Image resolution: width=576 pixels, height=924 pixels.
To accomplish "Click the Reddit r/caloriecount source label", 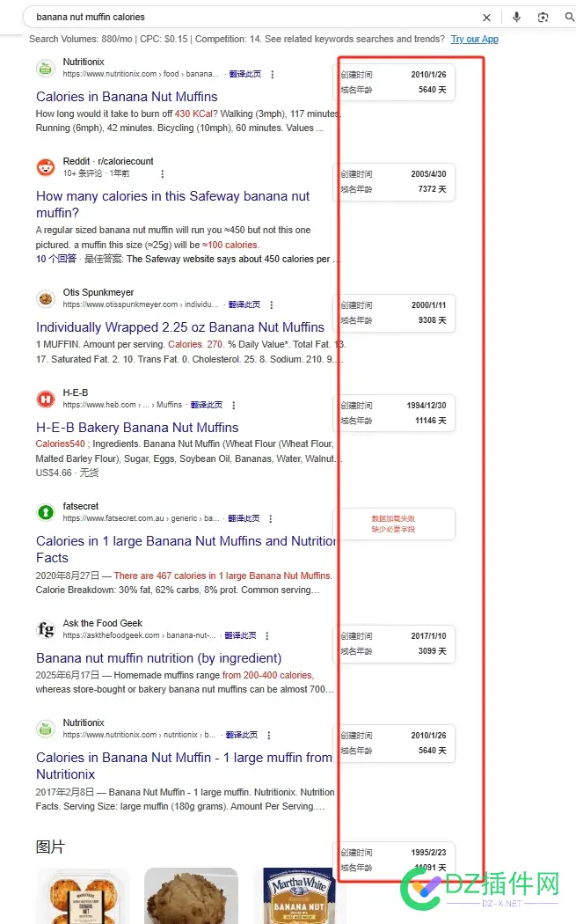I will [x=108, y=161].
